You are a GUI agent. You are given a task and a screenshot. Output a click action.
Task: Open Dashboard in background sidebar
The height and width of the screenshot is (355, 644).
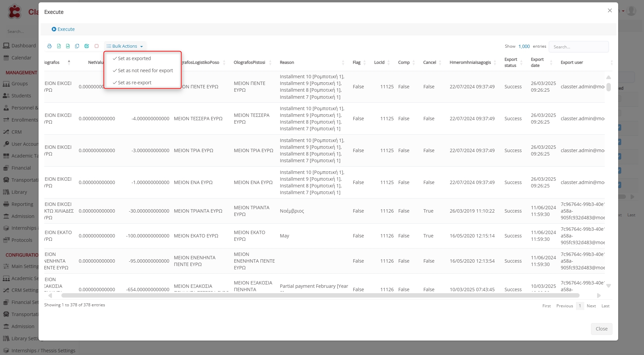(19, 46)
